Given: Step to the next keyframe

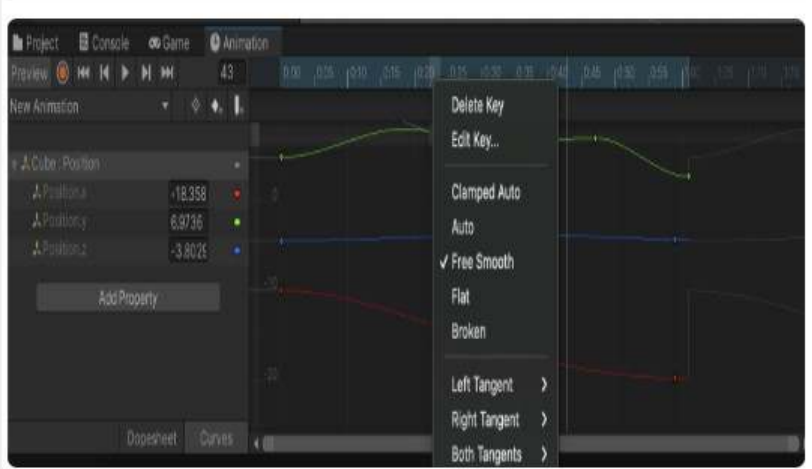Looking at the screenshot, I should (x=147, y=75).
